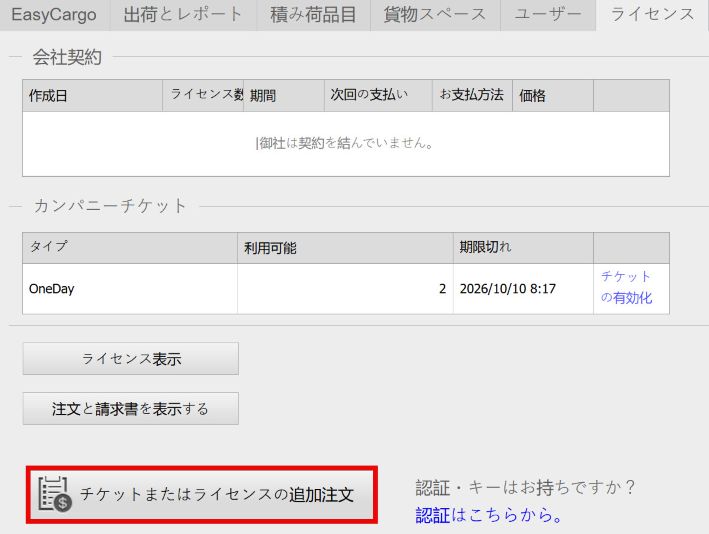Screen dimensions: 709x534
Task: Click 注文と請求書を表示する button
Action: click(x=130, y=409)
